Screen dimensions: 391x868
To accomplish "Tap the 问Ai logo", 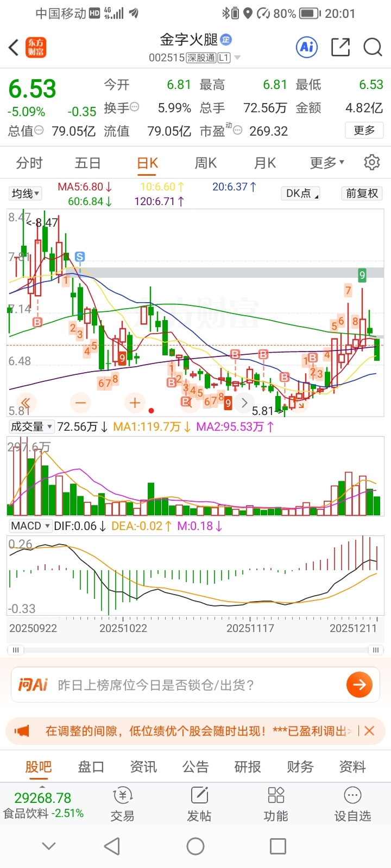I will point(33,685).
